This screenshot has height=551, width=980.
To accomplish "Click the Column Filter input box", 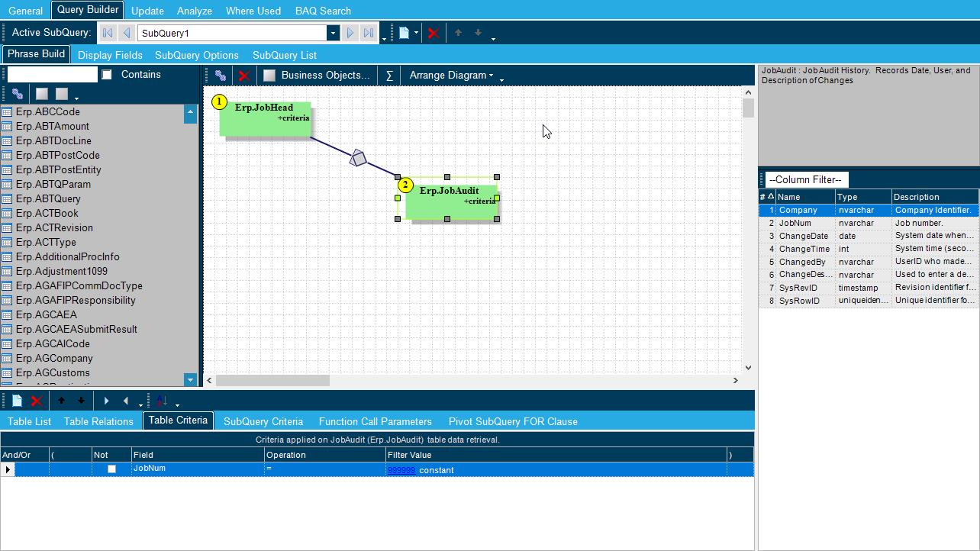I will pos(808,179).
